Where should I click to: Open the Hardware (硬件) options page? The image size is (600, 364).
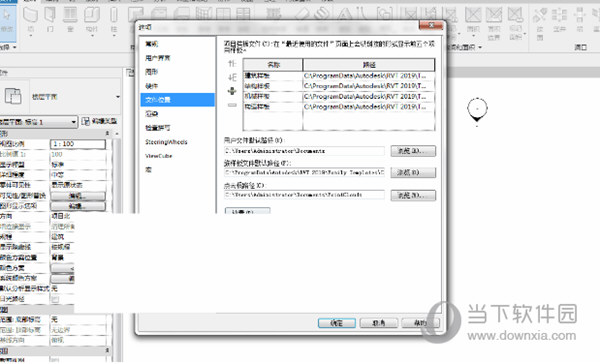(x=152, y=86)
